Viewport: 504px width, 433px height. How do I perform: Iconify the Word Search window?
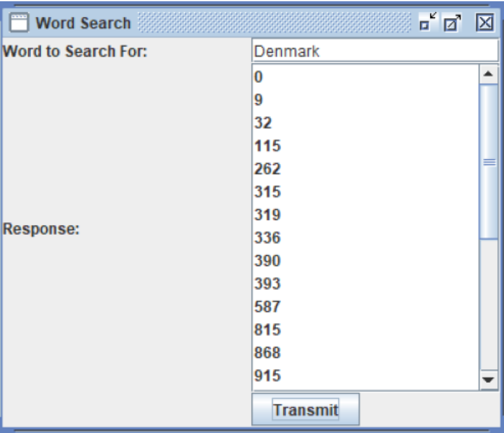coord(428,22)
